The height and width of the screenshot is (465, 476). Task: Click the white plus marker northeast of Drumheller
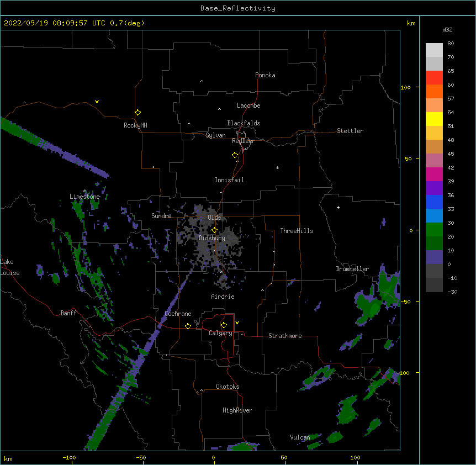pos(338,207)
